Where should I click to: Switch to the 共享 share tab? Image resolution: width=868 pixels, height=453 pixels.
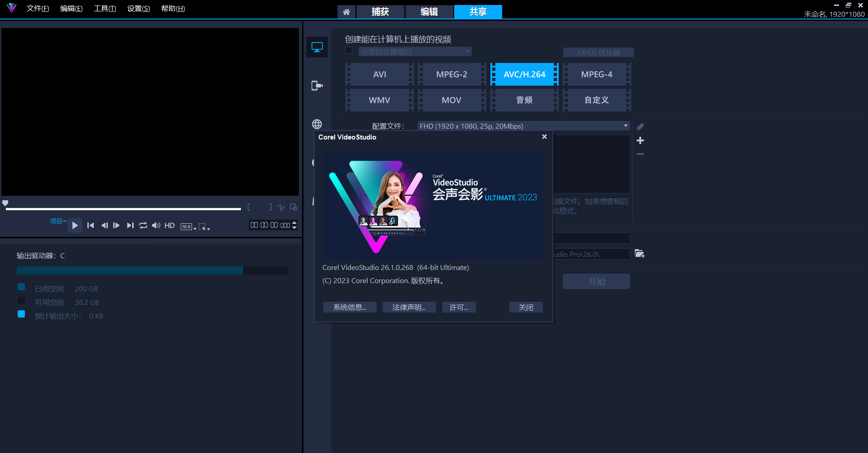pos(478,12)
